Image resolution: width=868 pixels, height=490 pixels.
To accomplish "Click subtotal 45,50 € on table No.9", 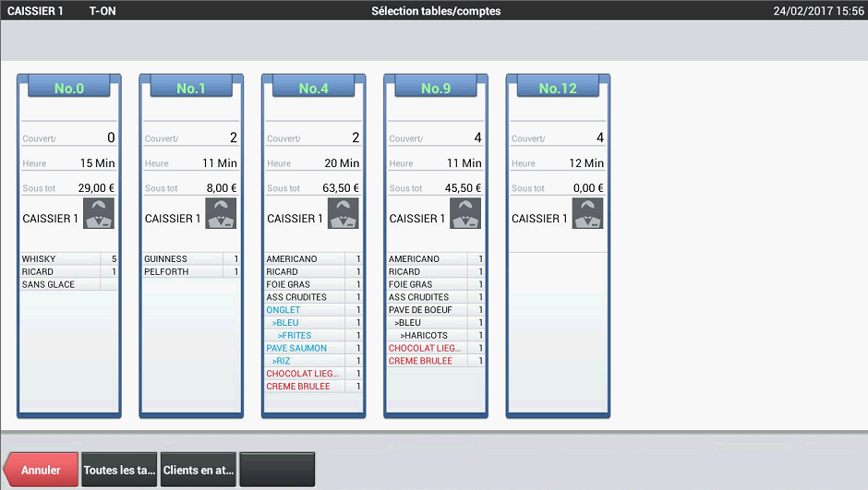I will pyautogui.click(x=463, y=188).
